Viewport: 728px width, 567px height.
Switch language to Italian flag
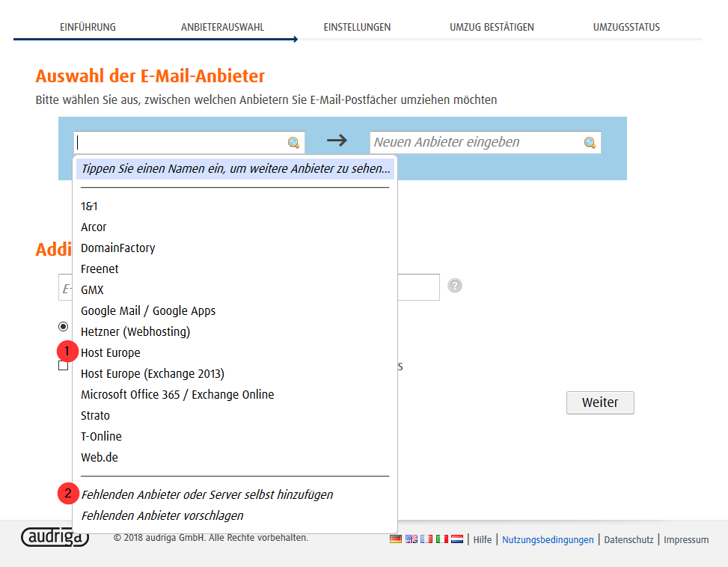(442, 539)
